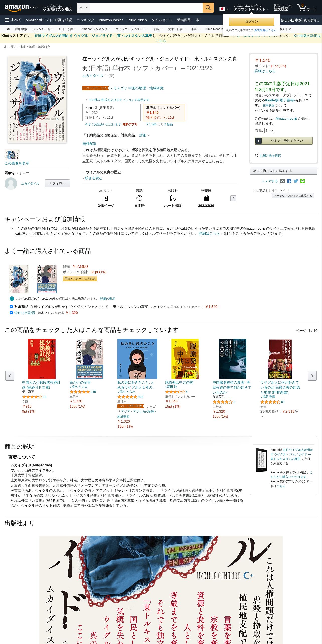Open Prime Video in nav bar
Screen dimensions: 322x644
tap(137, 20)
